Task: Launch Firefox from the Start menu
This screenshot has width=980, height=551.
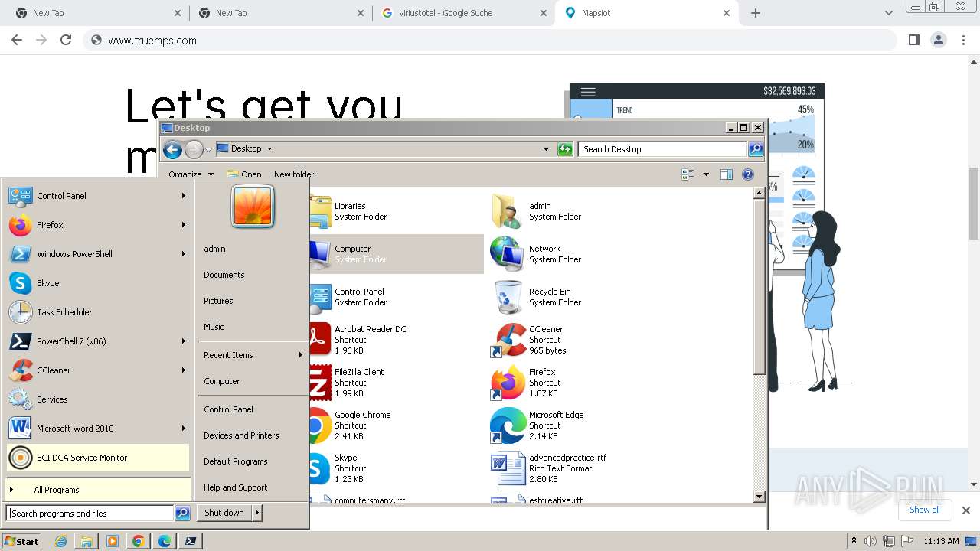Action: click(97, 225)
